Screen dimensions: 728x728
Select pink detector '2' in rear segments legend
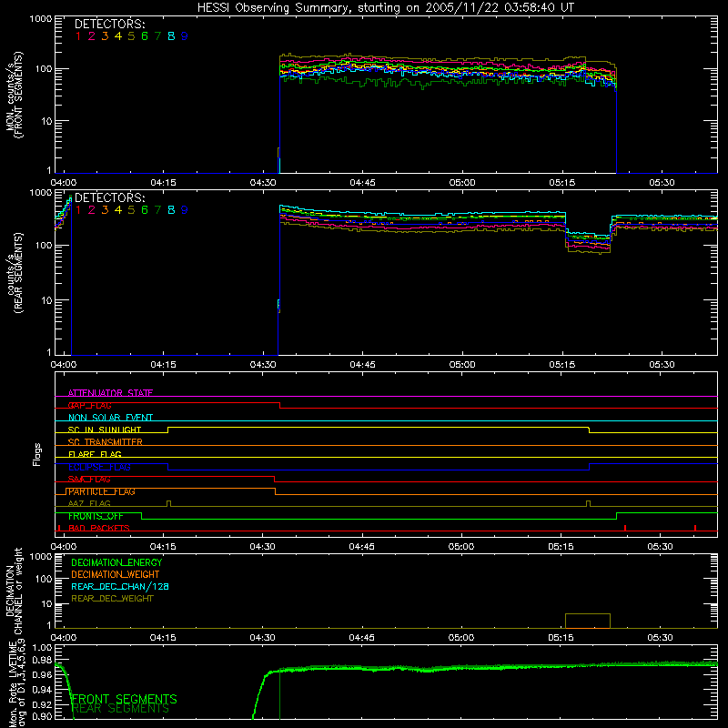coord(92,210)
